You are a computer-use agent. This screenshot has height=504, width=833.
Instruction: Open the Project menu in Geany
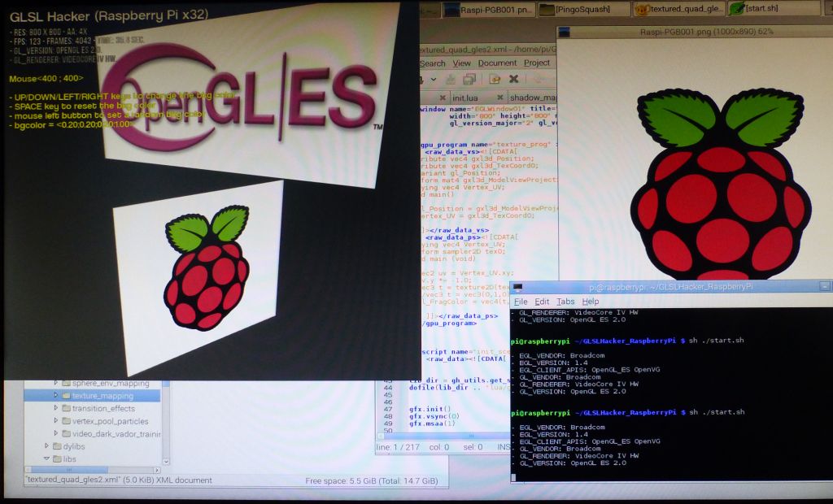pos(537,63)
